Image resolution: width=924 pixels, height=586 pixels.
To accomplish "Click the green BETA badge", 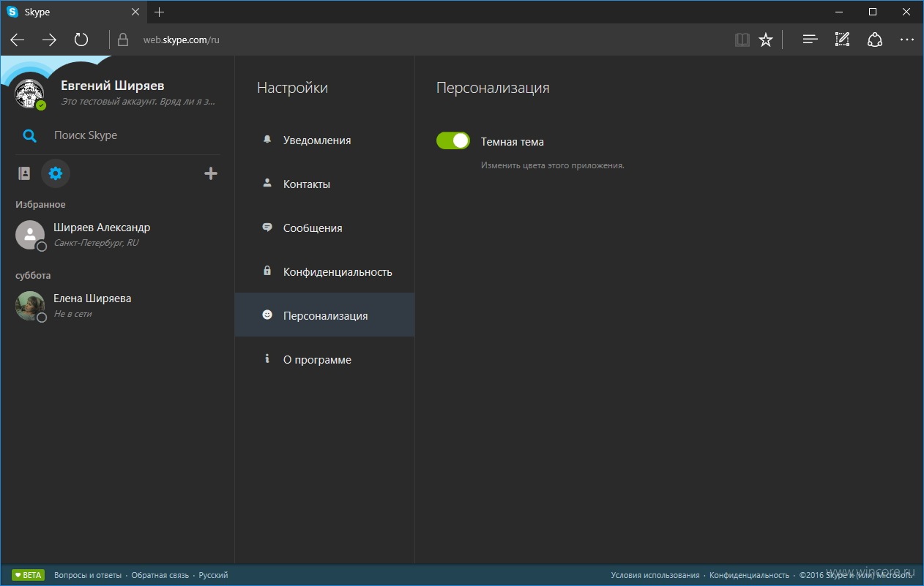I will pos(29,575).
